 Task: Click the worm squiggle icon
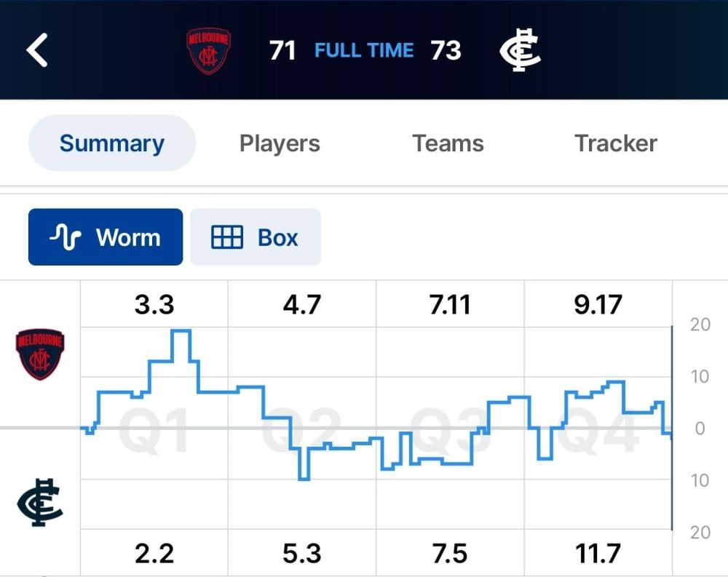coord(65,237)
